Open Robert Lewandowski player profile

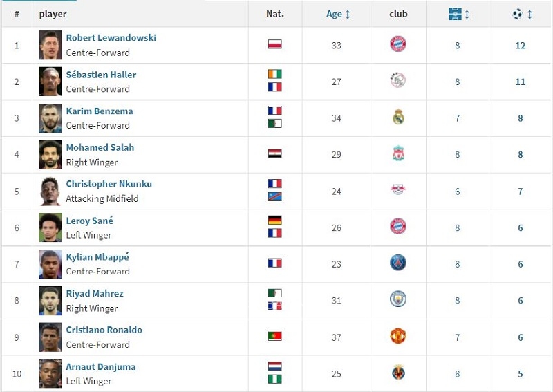tap(111, 38)
